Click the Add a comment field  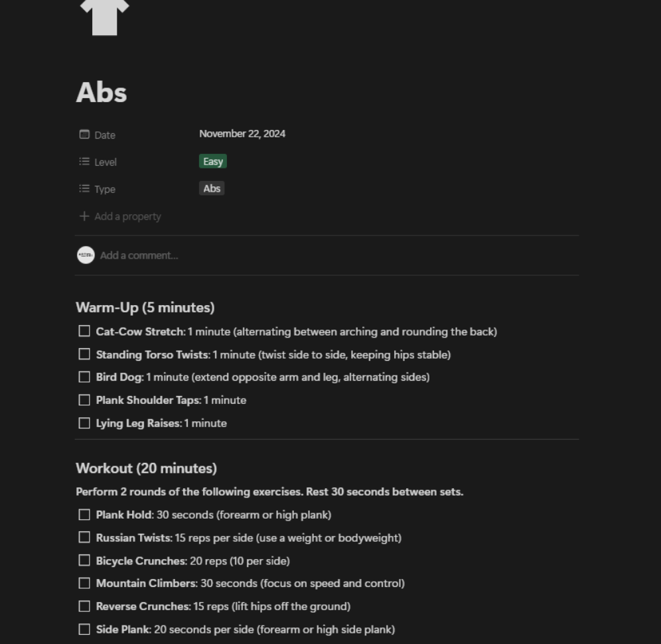coord(139,255)
